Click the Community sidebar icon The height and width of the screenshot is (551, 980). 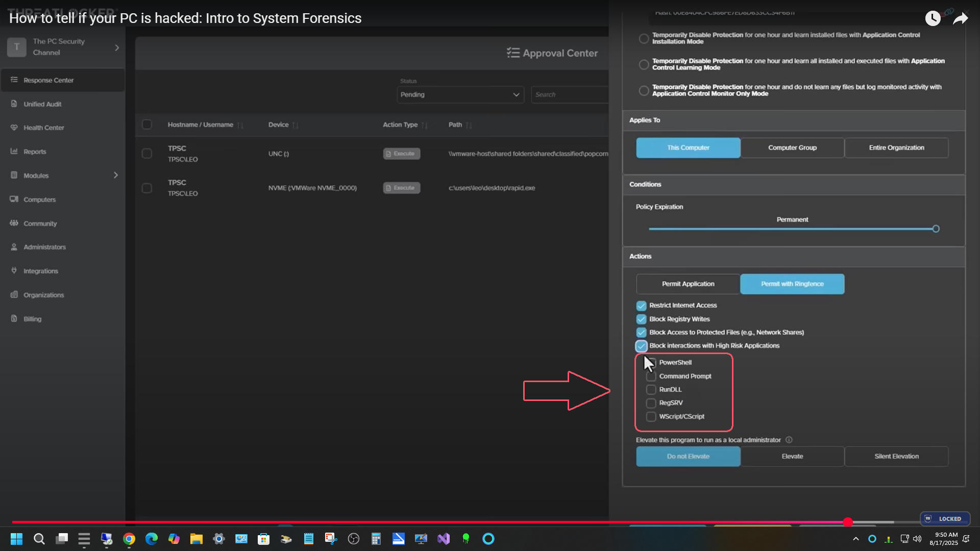click(14, 223)
